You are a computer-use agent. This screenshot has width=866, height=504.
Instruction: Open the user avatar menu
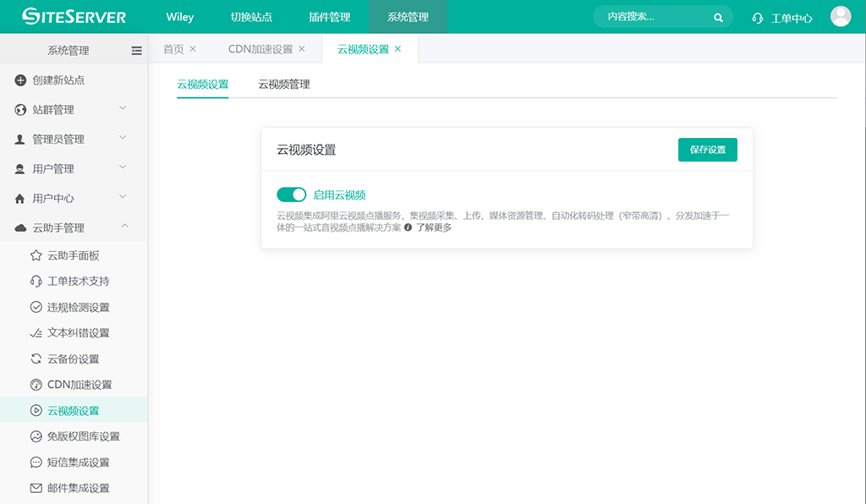840,17
